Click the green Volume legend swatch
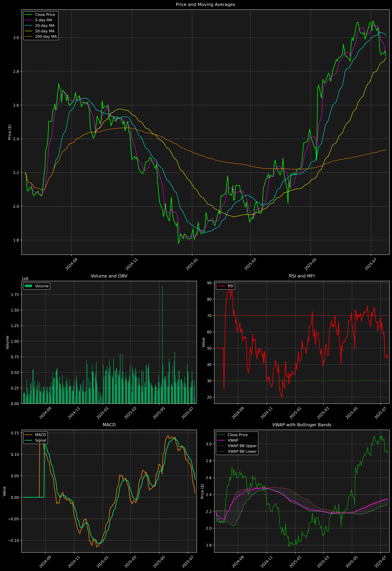The width and height of the screenshot is (392, 571). tap(29, 286)
